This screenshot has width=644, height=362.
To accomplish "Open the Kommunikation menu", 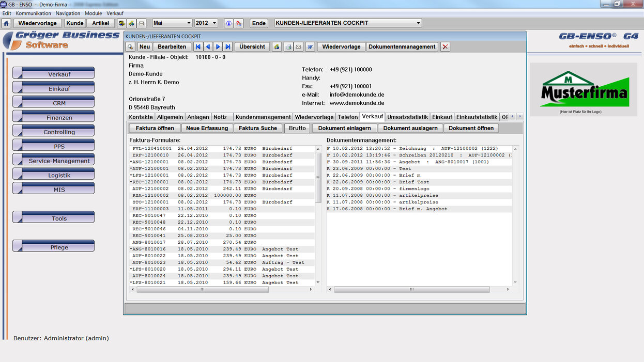I will click(34, 13).
